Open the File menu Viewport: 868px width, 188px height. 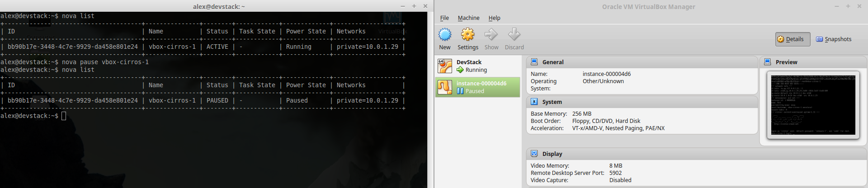[x=444, y=18]
